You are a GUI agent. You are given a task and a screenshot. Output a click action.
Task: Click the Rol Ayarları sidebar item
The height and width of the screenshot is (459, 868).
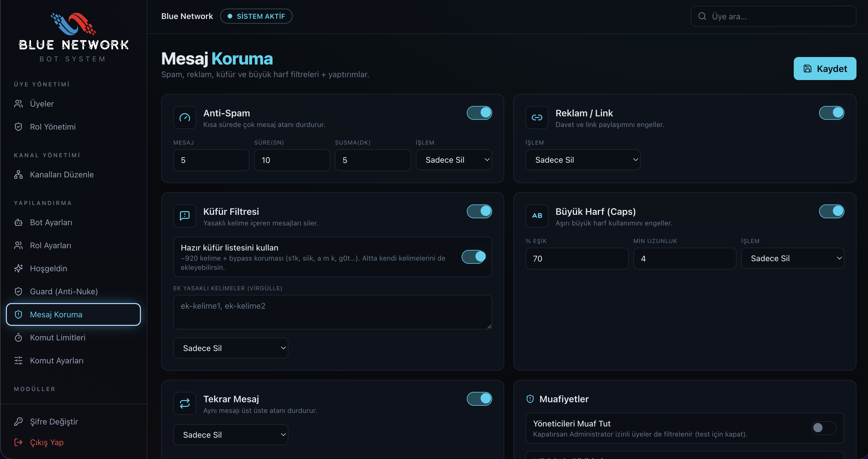point(73,246)
